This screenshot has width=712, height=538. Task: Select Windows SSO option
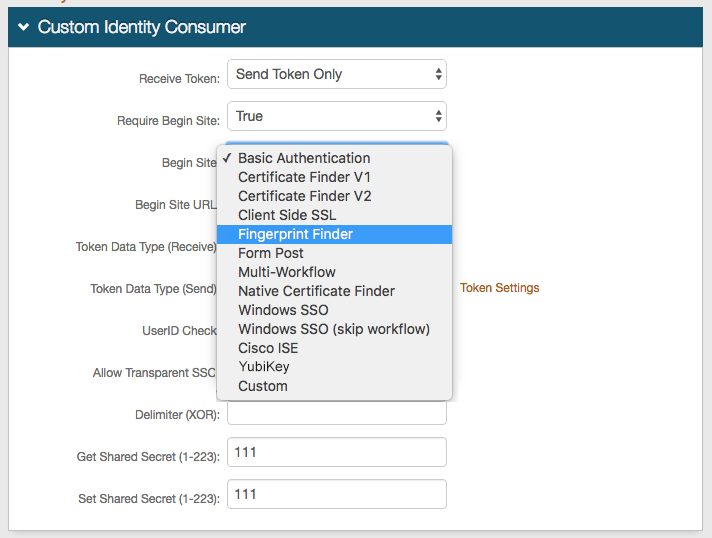coord(283,310)
